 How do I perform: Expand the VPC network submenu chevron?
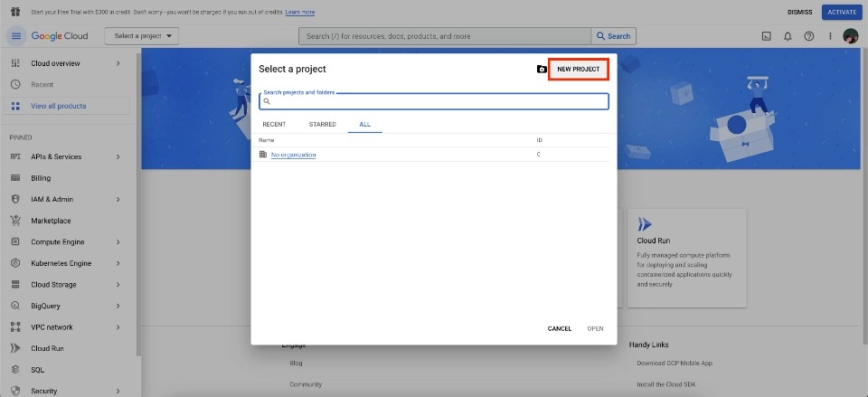click(118, 327)
